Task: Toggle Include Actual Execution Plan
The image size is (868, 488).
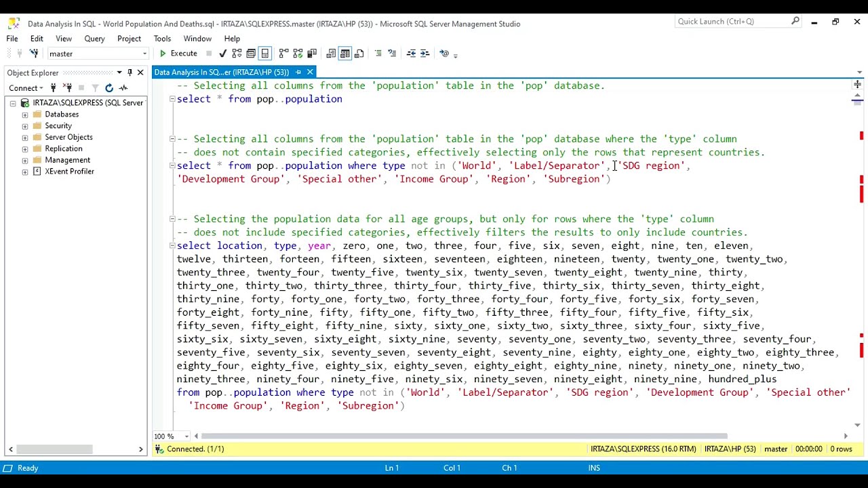Action: pos(283,53)
